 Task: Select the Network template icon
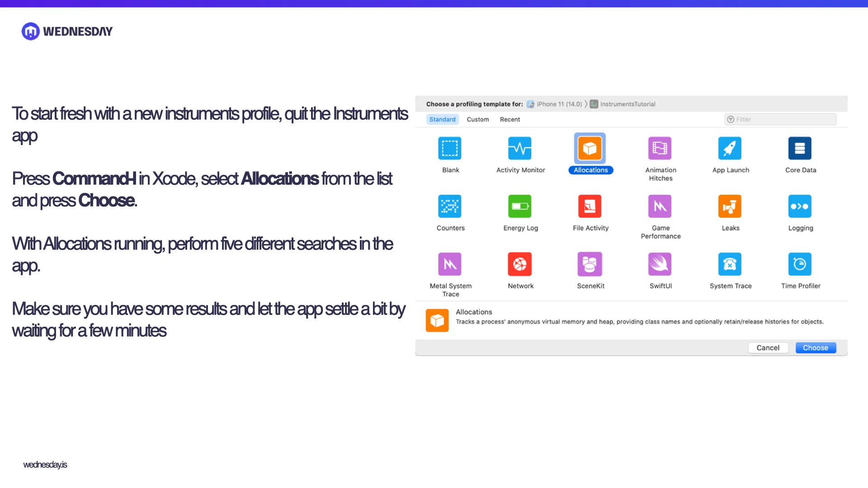pos(520,264)
